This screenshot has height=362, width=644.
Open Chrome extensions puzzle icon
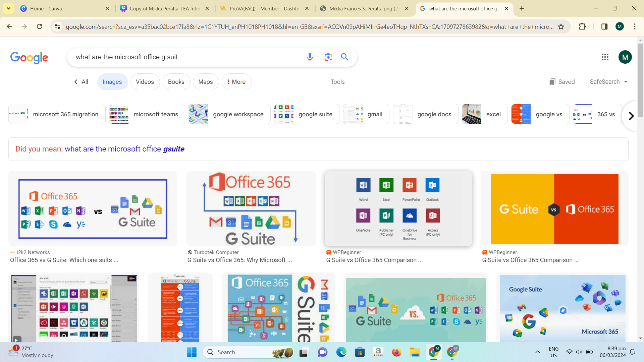click(582, 26)
